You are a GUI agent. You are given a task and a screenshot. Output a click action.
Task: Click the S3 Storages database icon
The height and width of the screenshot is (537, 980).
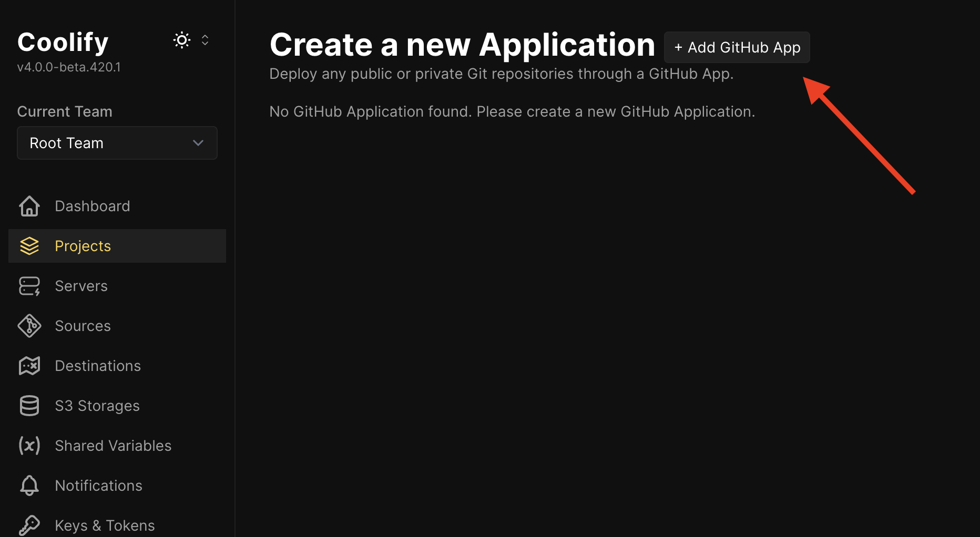[x=29, y=406]
